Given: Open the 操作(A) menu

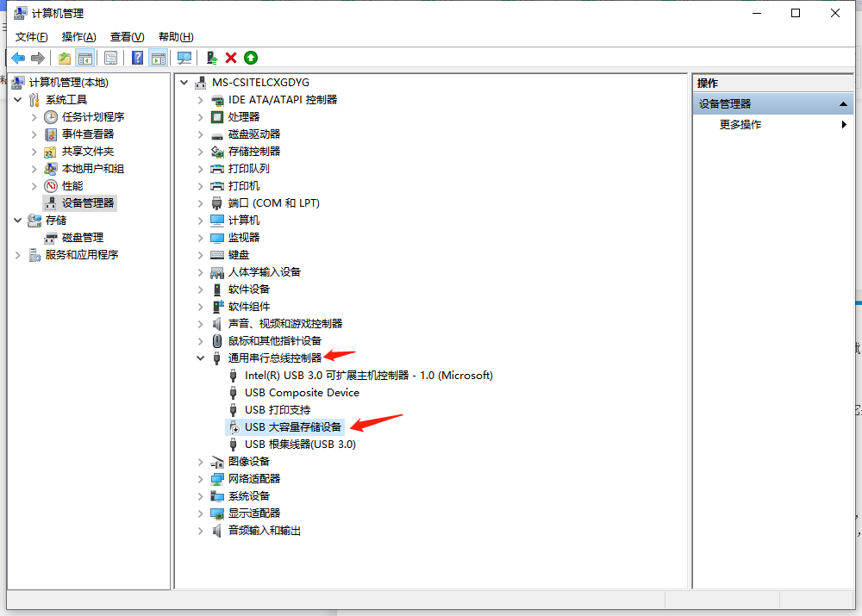Looking at the screenshot, I should [x=79, y=37].
